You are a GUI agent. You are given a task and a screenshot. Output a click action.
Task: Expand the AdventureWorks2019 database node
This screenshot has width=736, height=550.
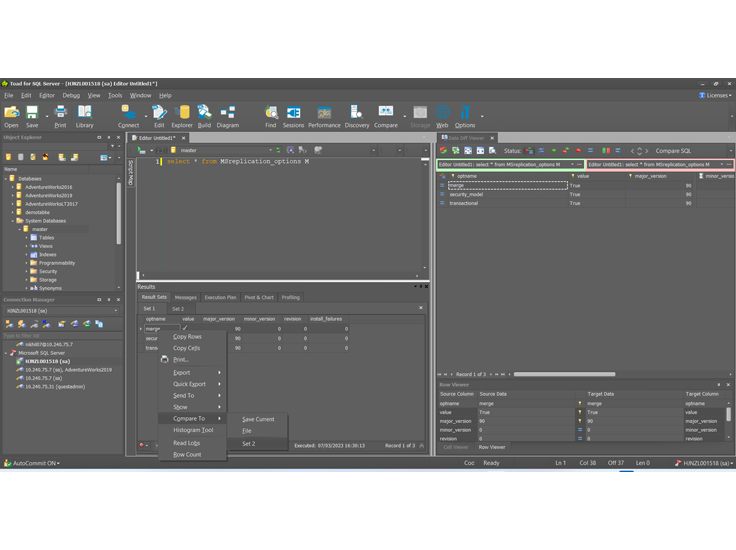13,195
